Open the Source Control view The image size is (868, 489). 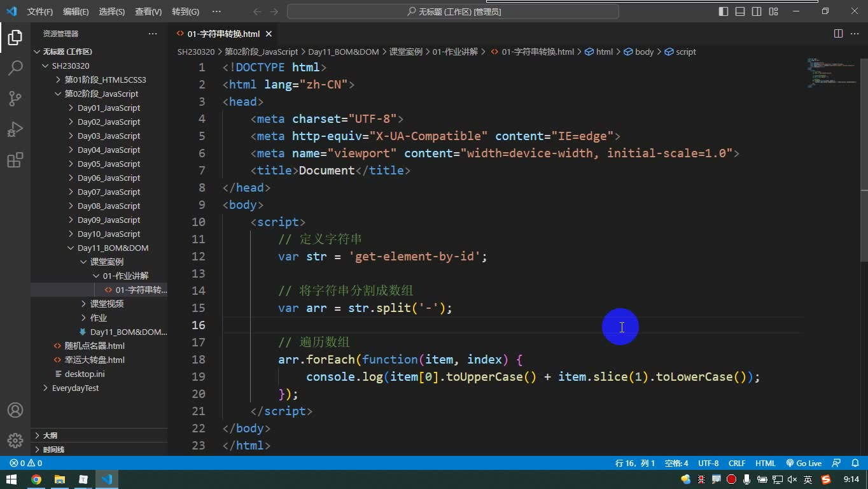click(x=15, y=99)
